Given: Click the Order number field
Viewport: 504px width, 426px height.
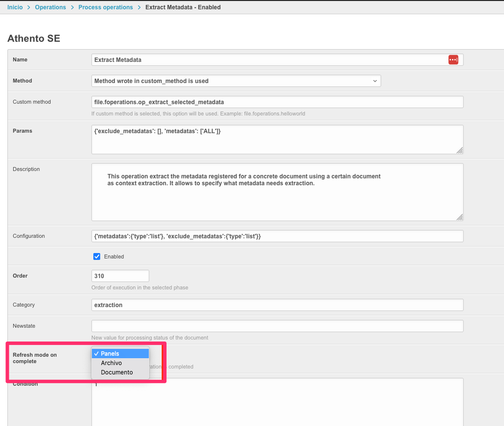Looking at the screenshot, I should click(x=120, y=276).
